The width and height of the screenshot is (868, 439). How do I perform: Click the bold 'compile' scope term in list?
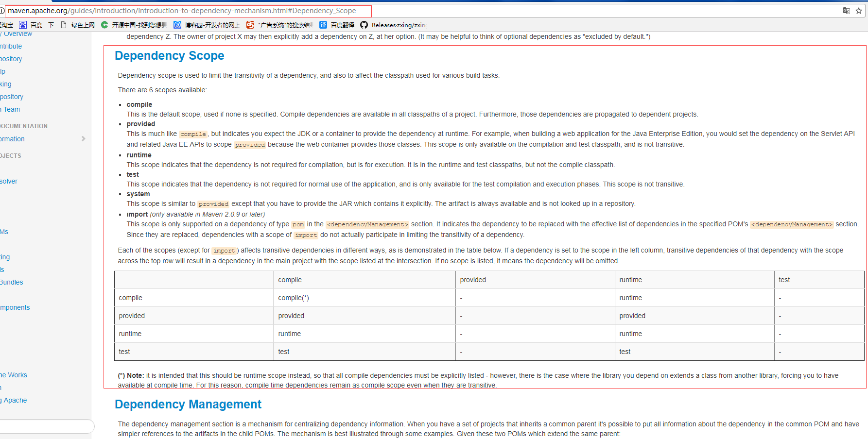(139, 104)
